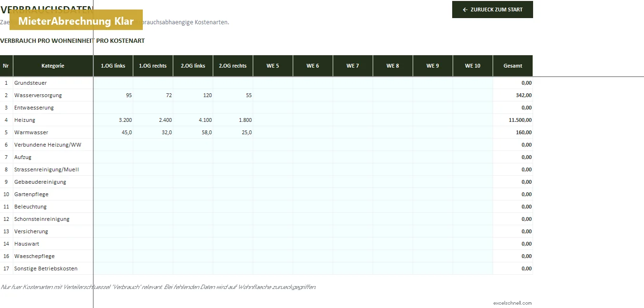Screen dimensions: 644x308
Task: Click the Heizung category label
Action: pyautogui.click(x=25, y=120)
